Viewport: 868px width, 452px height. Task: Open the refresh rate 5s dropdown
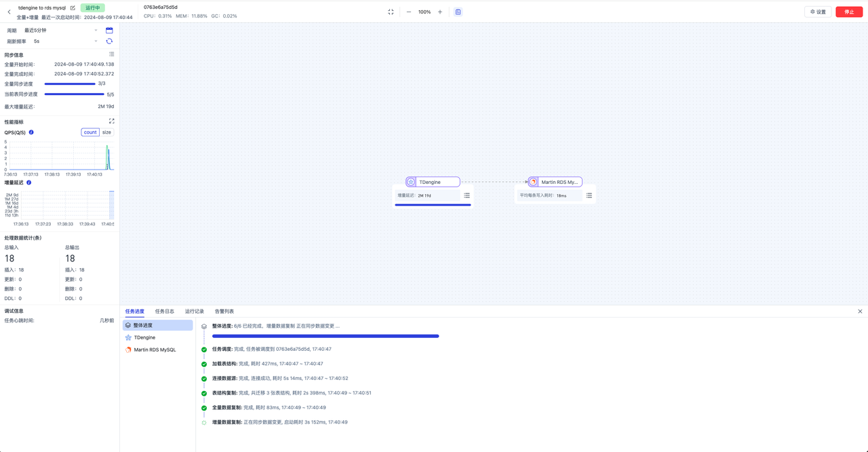(x=65, y=41)
